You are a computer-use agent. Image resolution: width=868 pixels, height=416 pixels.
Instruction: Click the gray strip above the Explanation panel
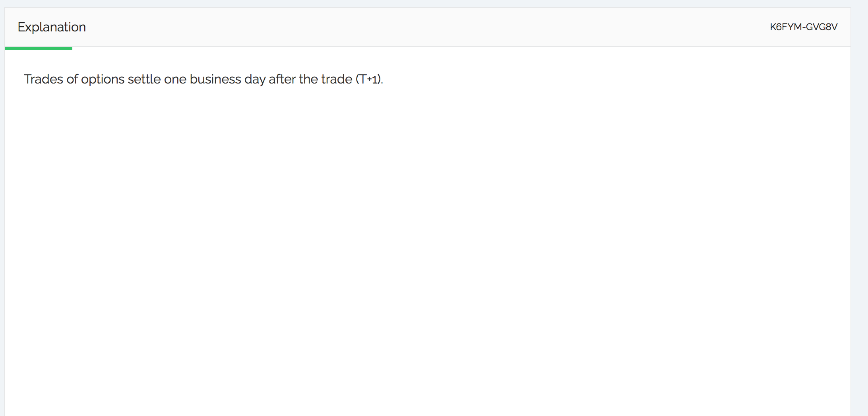click(397, 3)
